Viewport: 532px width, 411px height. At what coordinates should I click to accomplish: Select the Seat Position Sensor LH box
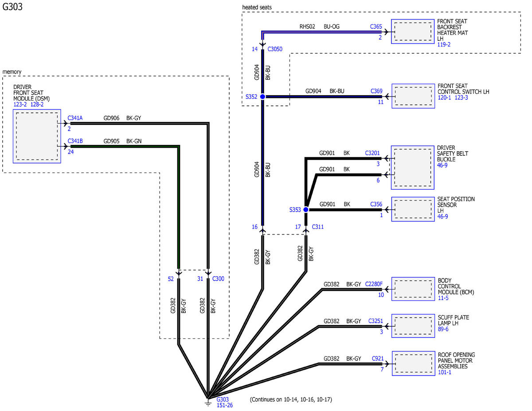pyautogui.click(x=413, y=209)
